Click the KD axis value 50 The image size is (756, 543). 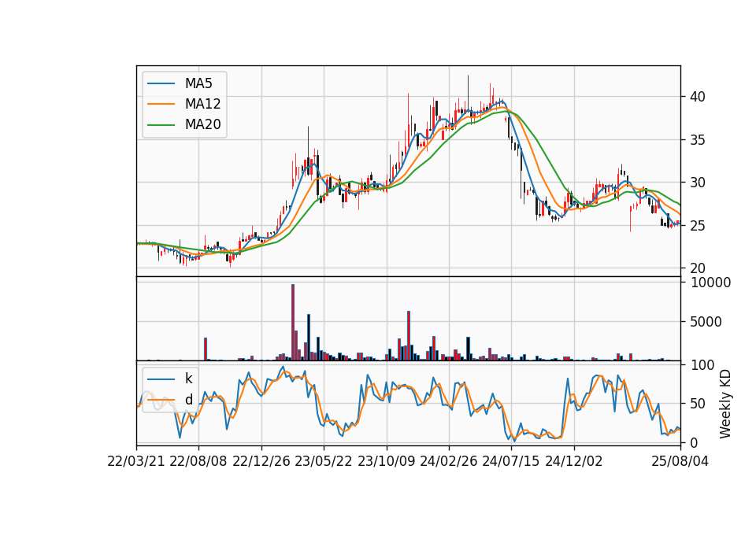click(x=697, y=404)
